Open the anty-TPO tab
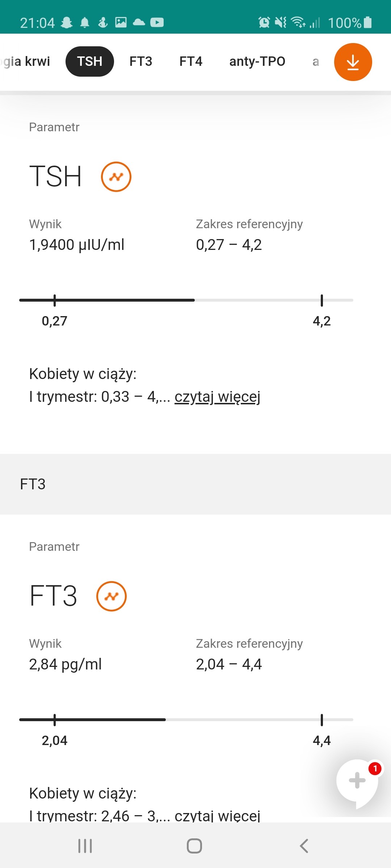 coord(257,61)
